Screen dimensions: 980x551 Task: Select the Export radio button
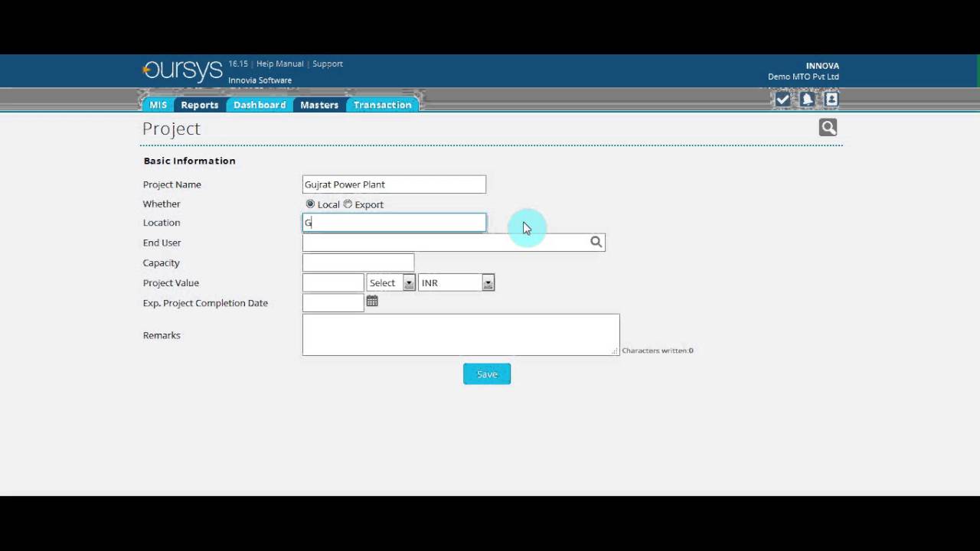(x=348, y=204)
